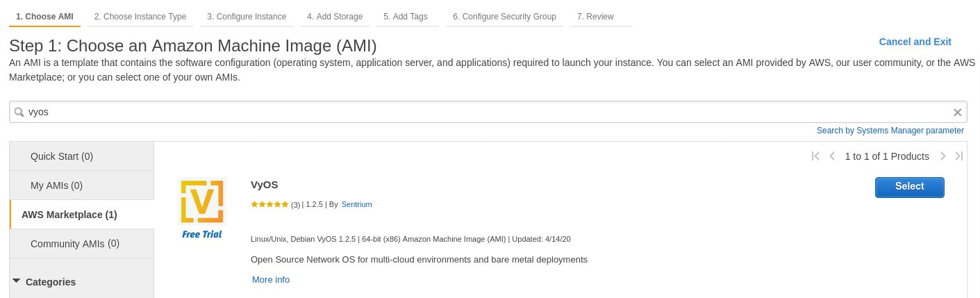This screenshot has width=980, height=298.
Task: Click the search magnifier icon
Action: pos(19,112)
